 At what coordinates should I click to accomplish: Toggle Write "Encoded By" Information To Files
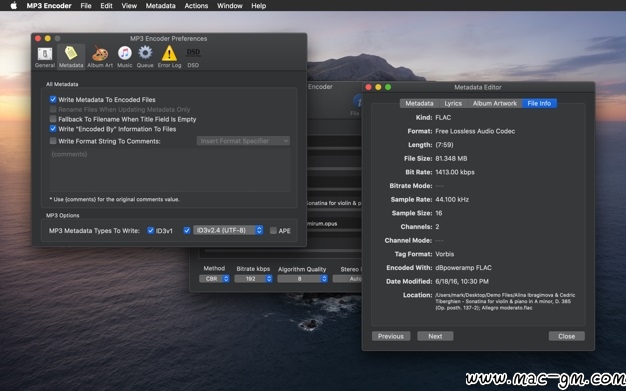pyautogui.click(x=53, y=129)
